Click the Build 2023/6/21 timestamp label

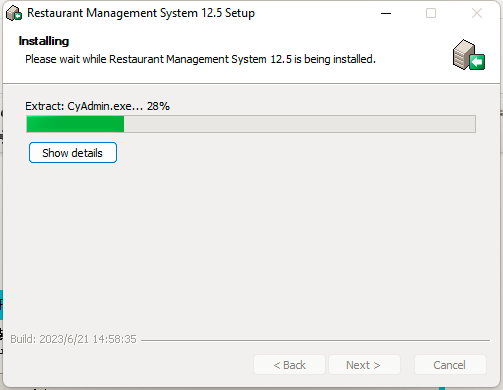coord(73,339)
